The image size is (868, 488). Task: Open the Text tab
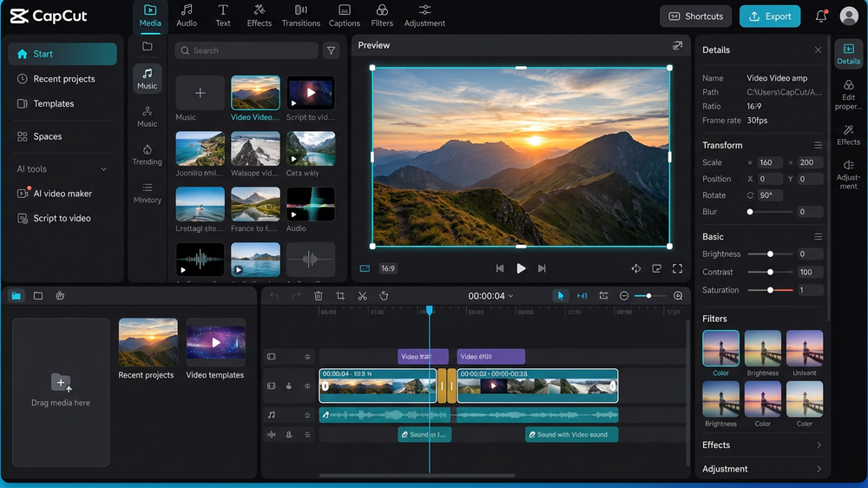click(223, 16)
